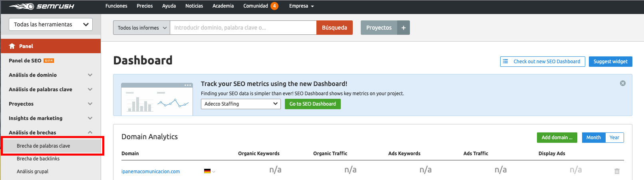This screenshot has height=180, width=644.
Task: Open Empresa dropdown menu
Action: 301,6
